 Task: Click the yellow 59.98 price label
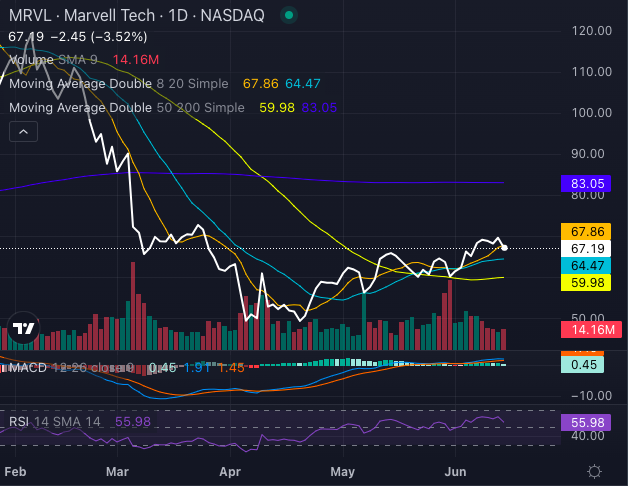click(x=586, y=282)
